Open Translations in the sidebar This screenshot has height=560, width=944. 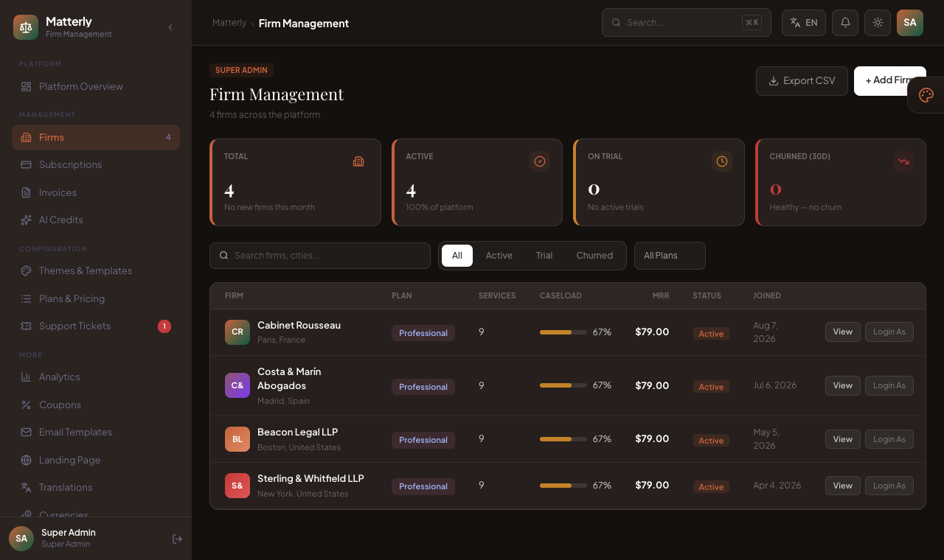(96, 488)
